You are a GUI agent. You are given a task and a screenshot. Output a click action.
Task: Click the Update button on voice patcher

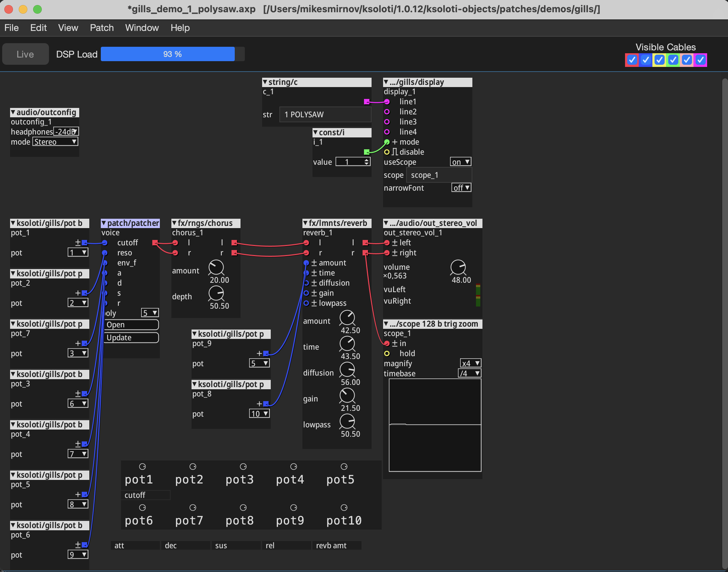click(x=131, y=337)
